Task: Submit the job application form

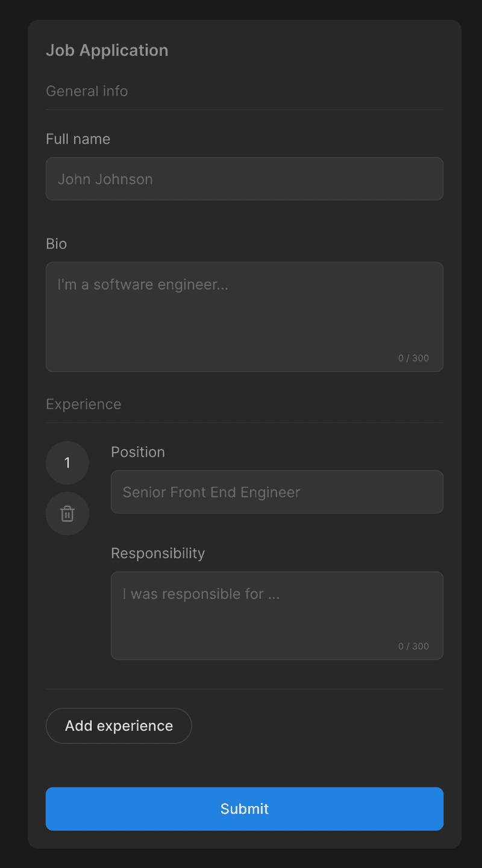Action: point(244,809)
